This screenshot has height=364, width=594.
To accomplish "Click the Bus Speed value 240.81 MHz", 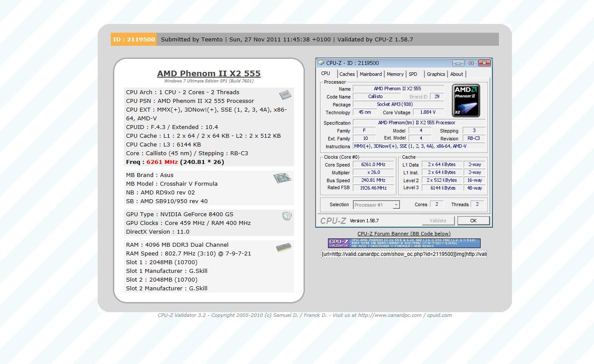I will click(x=373, y=180).
